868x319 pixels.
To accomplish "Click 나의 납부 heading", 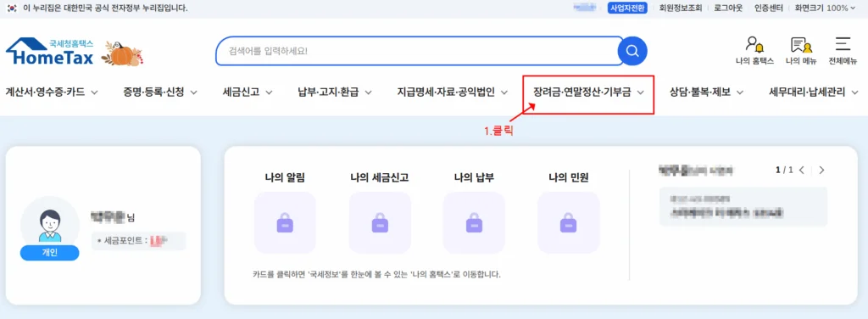I will click(x=474, y=178).
